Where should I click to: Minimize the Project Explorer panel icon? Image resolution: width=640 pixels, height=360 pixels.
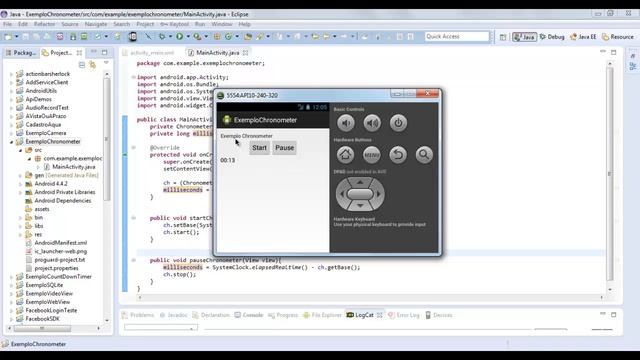point(94,52)
